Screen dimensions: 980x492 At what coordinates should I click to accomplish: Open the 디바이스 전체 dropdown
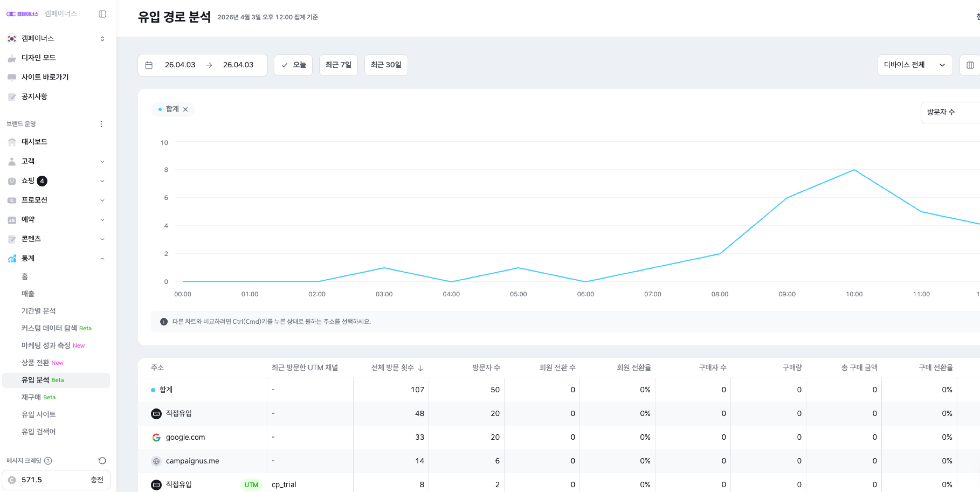pyautogui.click(x=914, y=65)
